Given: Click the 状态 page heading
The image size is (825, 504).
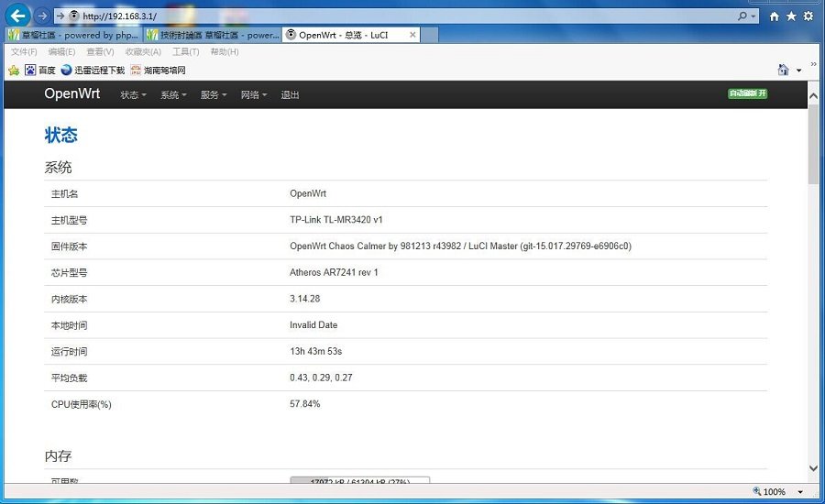Looking at the screenshot, I should pyautogui.click(x=61, y=136).
